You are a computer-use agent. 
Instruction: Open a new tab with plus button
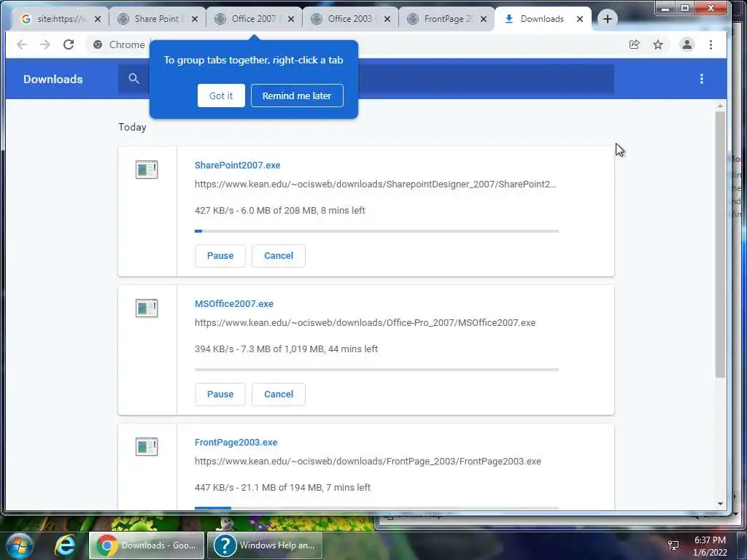(x=608, y=19)
